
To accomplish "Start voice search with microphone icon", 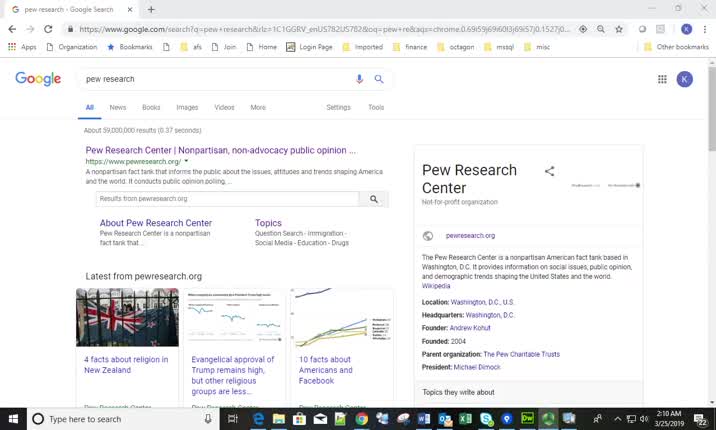I will point(359,79).
